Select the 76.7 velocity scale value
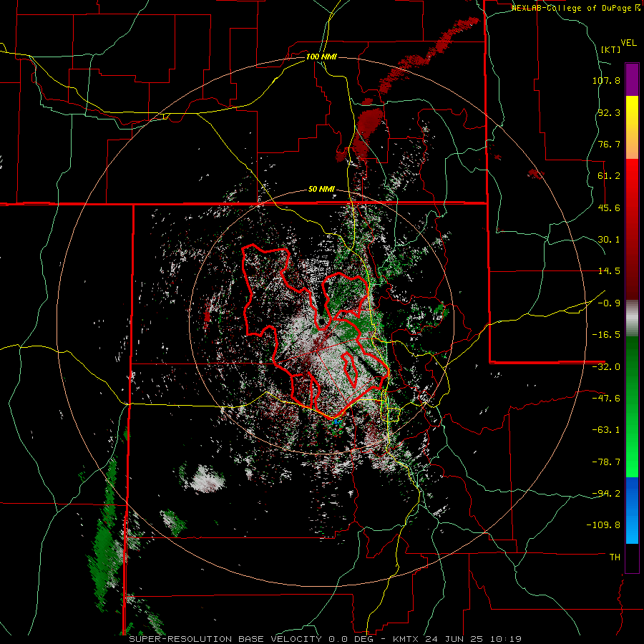644x644 pixels. (609, 144)
